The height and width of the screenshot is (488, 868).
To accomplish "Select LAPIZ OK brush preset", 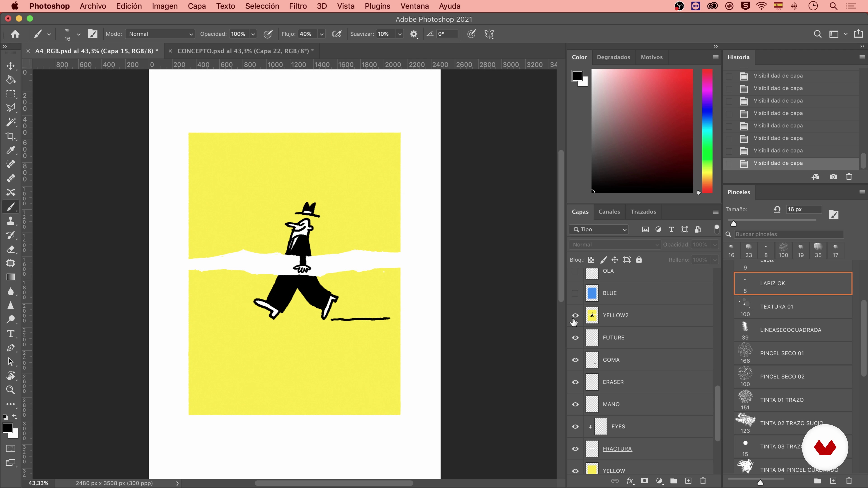I will point(793,283).
